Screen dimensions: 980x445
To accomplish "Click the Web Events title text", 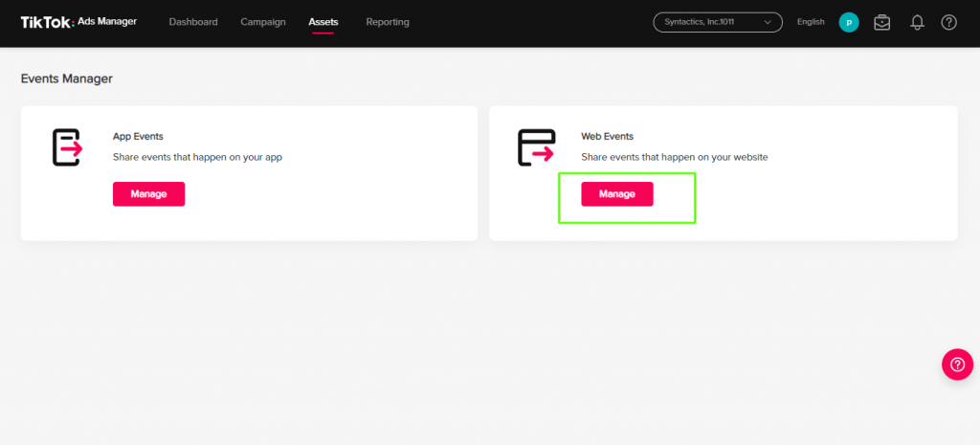I will (x=607, y=136).
